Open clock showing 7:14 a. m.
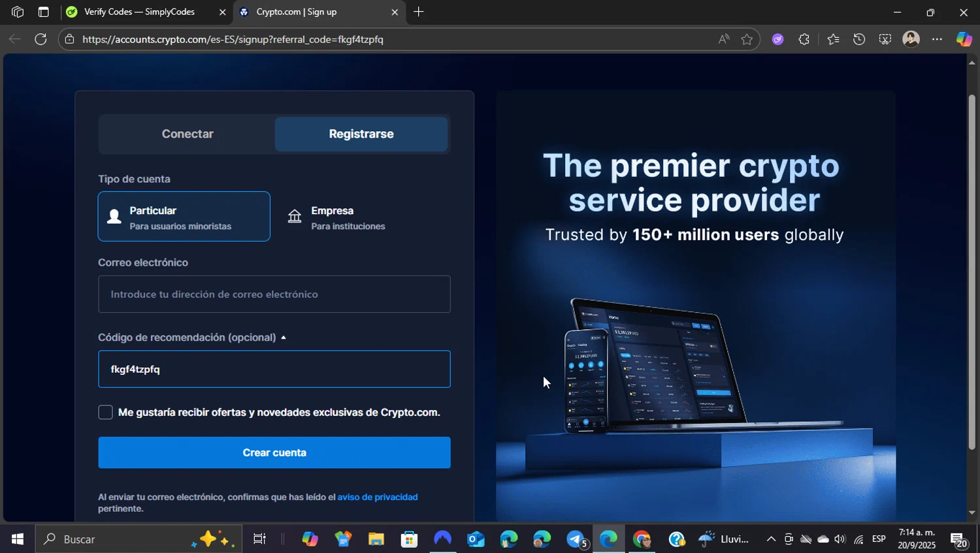The width and height of the screenshot is (980, 553). 917,539
